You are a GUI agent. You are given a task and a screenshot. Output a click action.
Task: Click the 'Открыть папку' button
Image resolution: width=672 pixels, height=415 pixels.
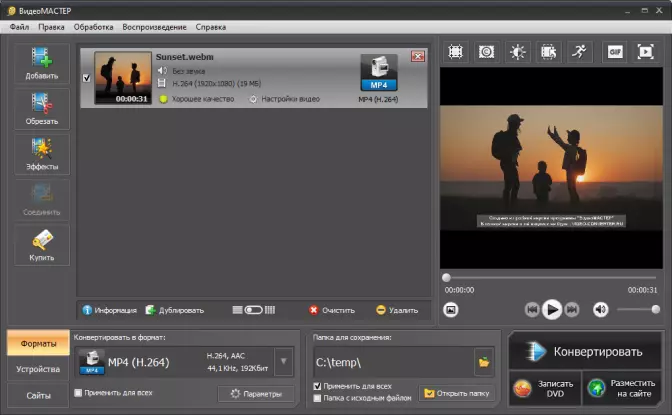(x=456, y=393)
